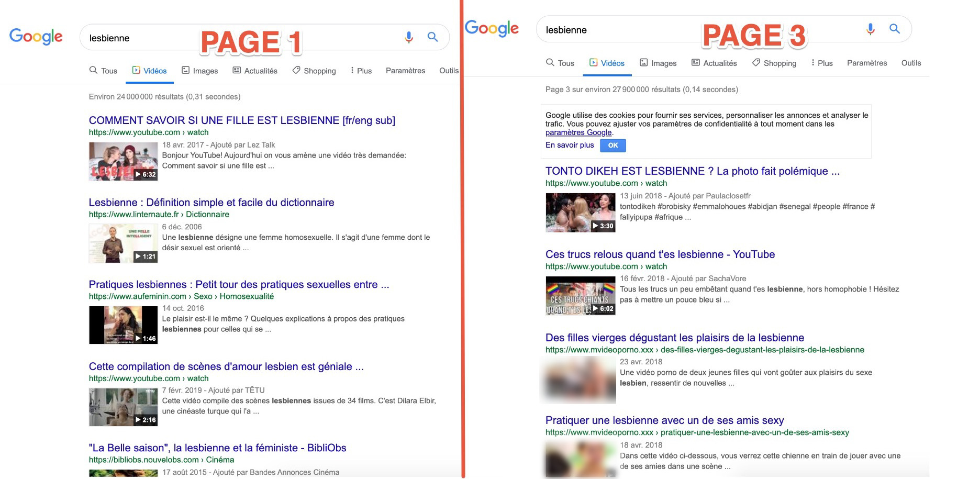Screen dimensions: 980x479
Task: Select the Tous tab on Page 1
Action: 103,71
